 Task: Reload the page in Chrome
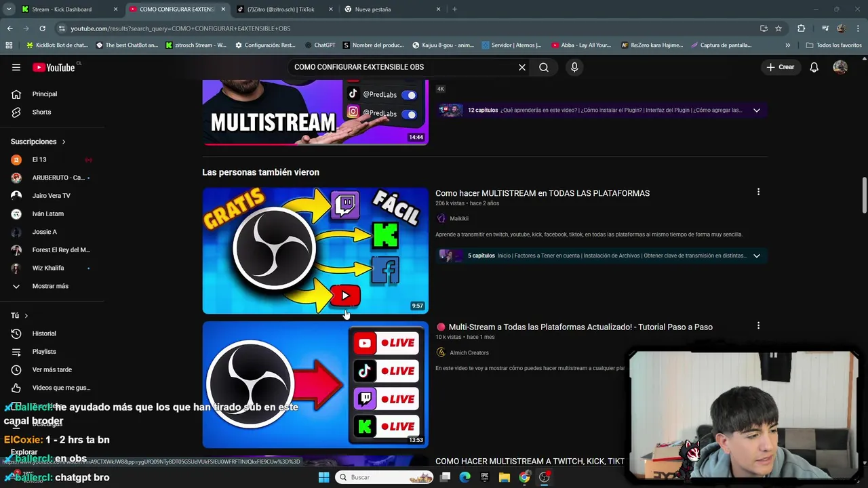point(42,28)
